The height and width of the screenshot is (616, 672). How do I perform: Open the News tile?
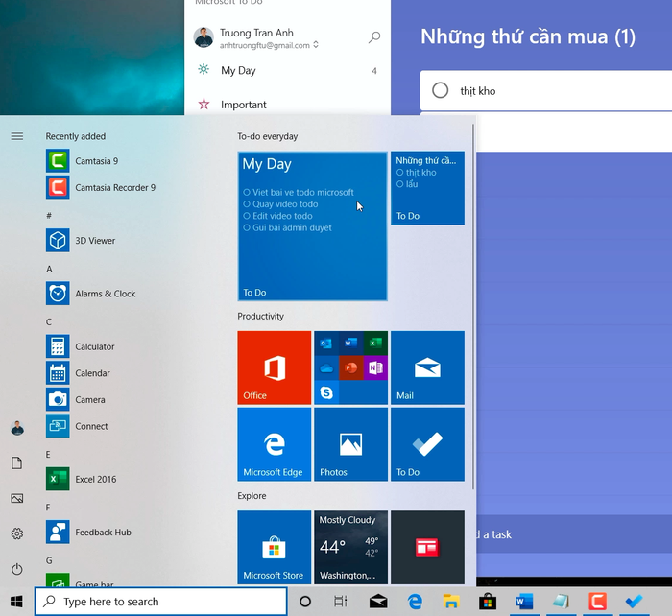click(427, 547)
